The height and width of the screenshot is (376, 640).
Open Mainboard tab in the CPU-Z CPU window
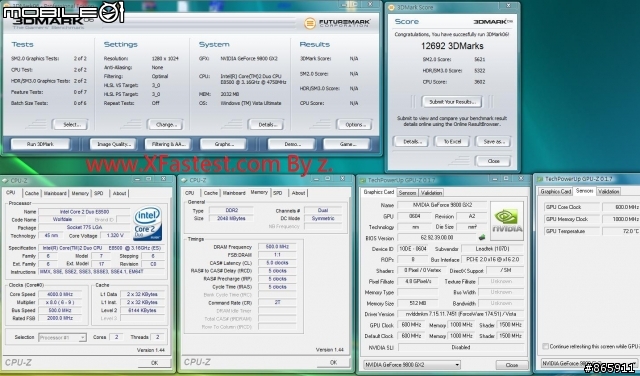[55, 194]
